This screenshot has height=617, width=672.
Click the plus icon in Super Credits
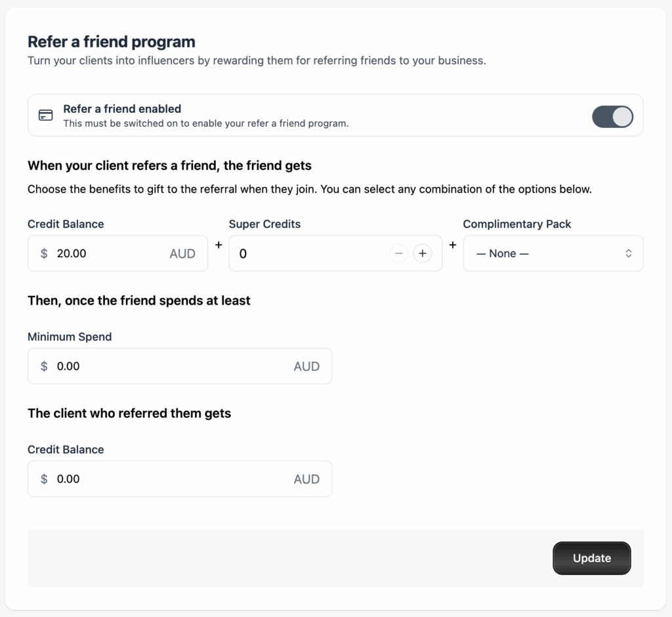pyautogui.click(x=423, y=253)
